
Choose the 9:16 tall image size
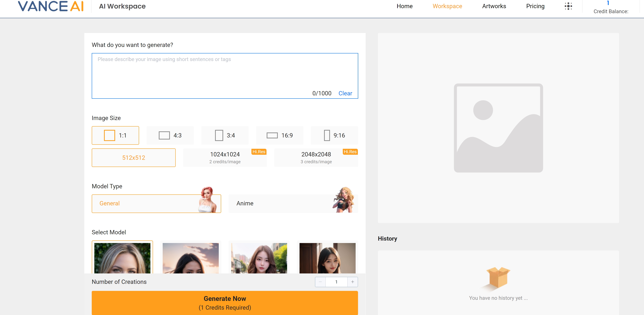[334, 135]
